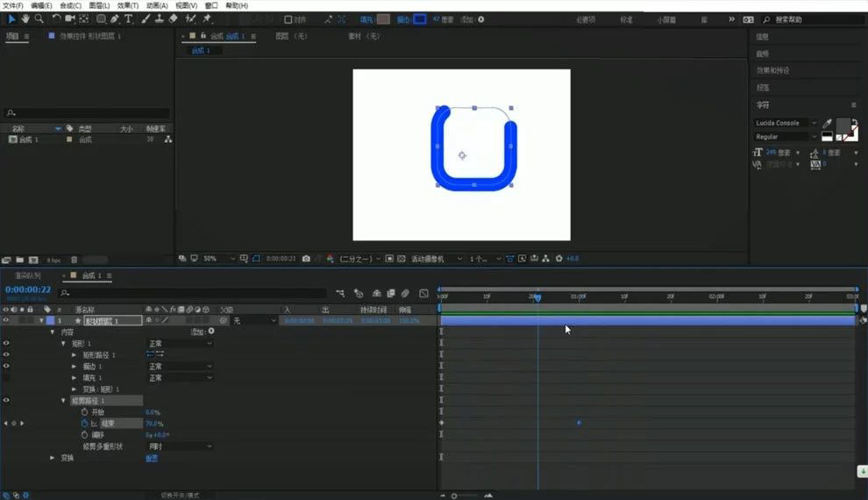868x500 pixels.
Task: Toggle the transparency grid button
Action: click(x=402, y=259)
